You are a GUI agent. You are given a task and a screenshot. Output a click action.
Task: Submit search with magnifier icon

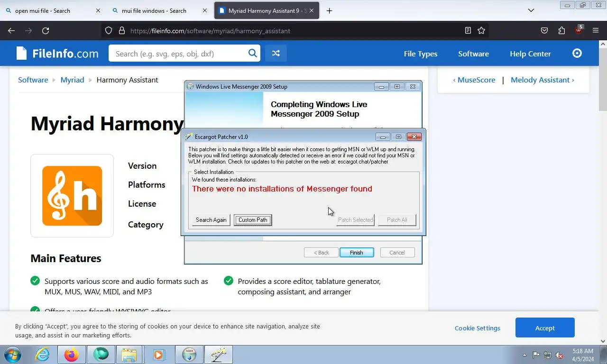(253, 54)
